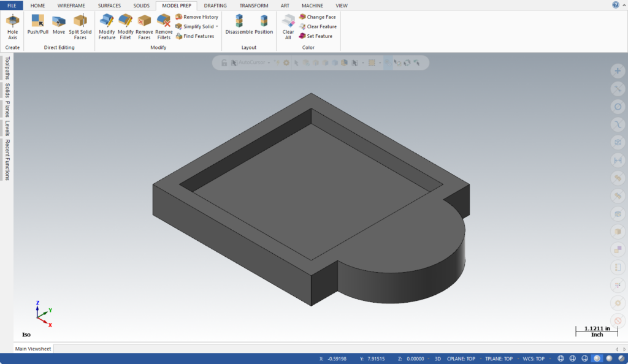Screen dimensions: 628x364
Task: Toggle 3D construction mode
Action: [438, 359]
